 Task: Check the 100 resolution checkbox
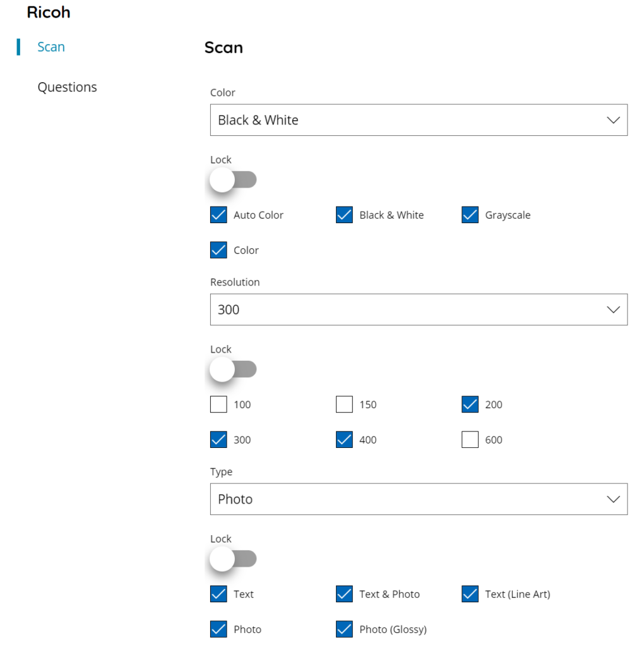[x=218, y=404]
